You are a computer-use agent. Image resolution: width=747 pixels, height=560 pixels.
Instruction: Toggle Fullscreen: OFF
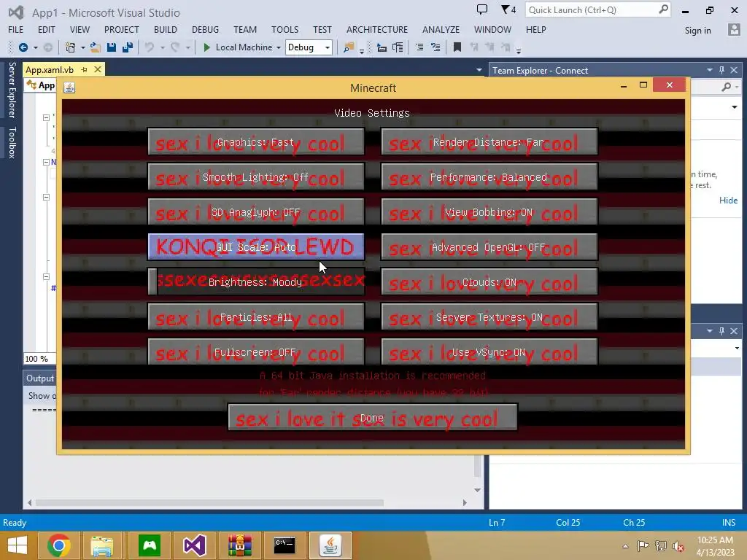pos(256,352)
